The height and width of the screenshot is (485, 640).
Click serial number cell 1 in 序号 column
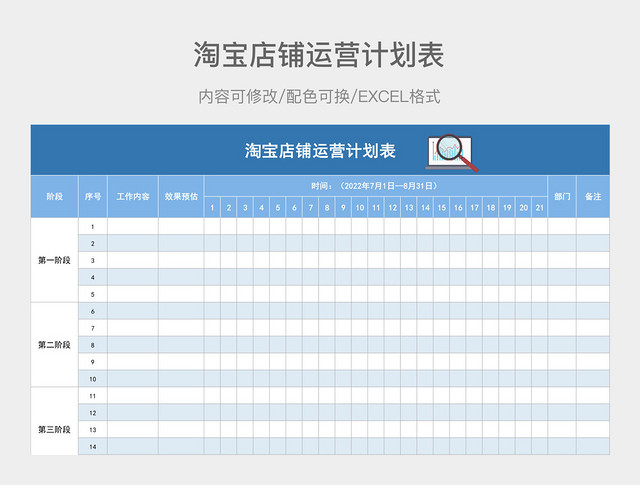93,226
